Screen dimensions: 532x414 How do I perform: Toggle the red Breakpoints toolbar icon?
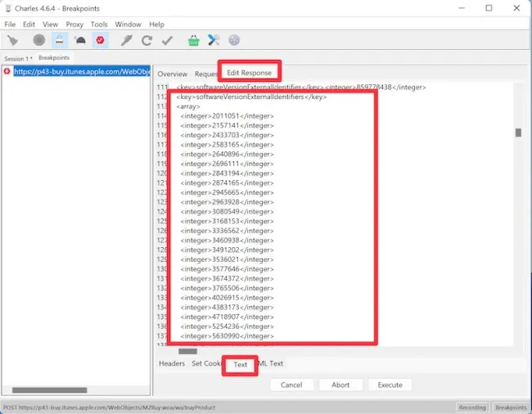(x=101, y=40)
